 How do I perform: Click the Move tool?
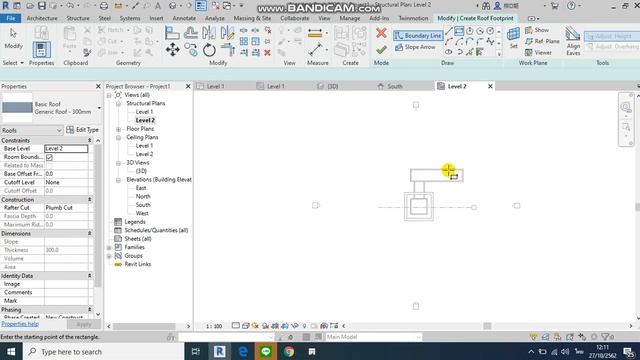coord(172,50)
